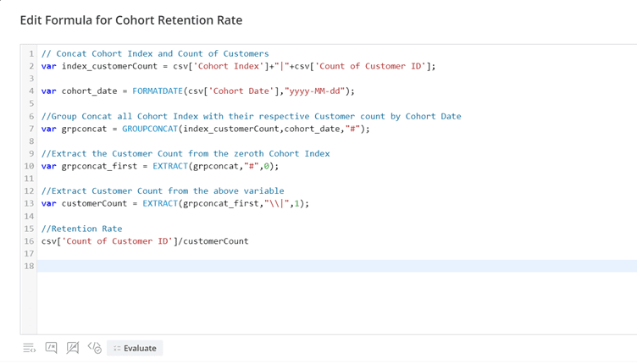The image size is (637, 364).
Task: Click line number 16 in the gutter
Action: tap(29, 241)
